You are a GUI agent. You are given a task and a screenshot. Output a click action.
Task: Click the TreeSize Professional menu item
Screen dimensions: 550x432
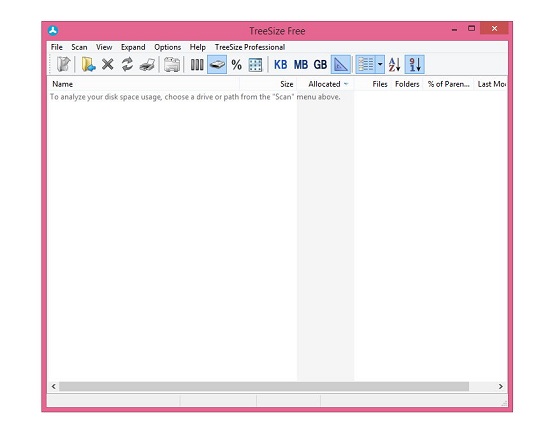click(250, 47)
